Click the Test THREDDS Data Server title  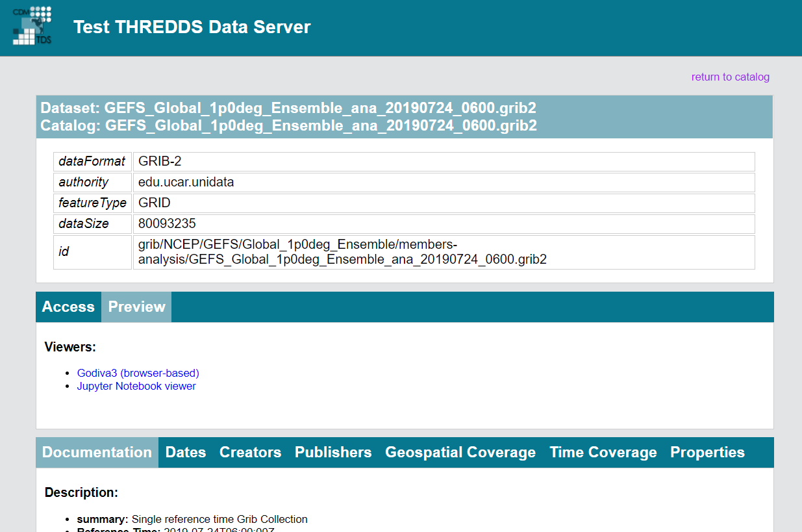pyautogui.click(x=192, y=27)
